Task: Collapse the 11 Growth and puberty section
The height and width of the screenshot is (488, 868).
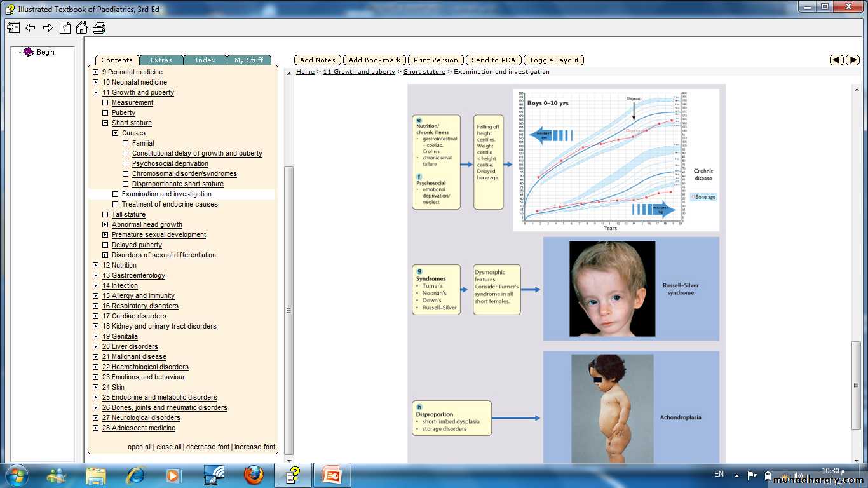Action: pos(95,92)
